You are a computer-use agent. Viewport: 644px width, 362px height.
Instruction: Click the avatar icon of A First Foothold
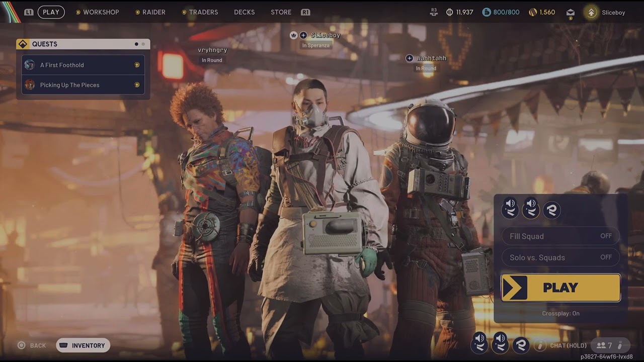[30, 65]
